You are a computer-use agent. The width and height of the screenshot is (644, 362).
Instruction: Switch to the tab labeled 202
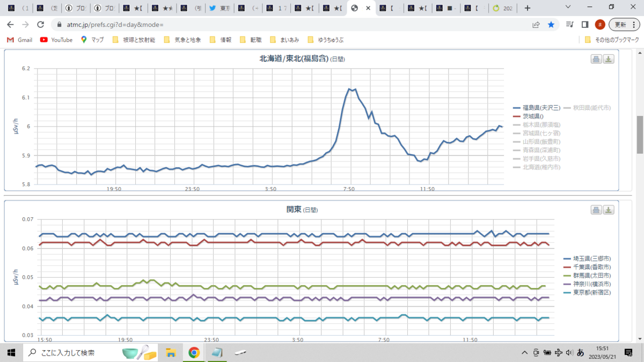502,8
